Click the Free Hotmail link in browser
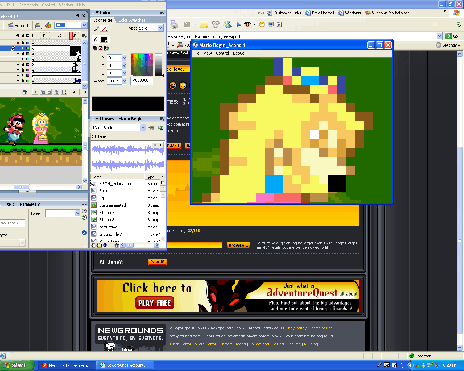 click(x=321, y=13)
